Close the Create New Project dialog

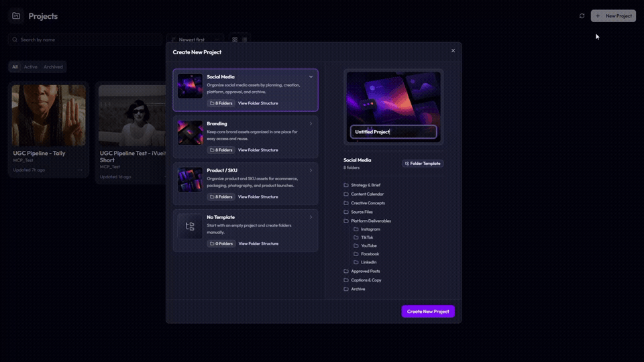453,51
